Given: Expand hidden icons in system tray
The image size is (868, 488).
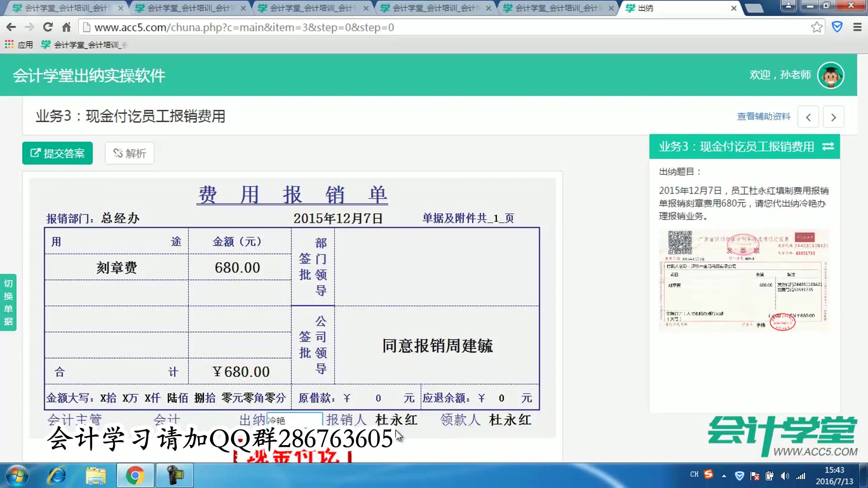Looking at the screenshot, I should tap(723, 475).
